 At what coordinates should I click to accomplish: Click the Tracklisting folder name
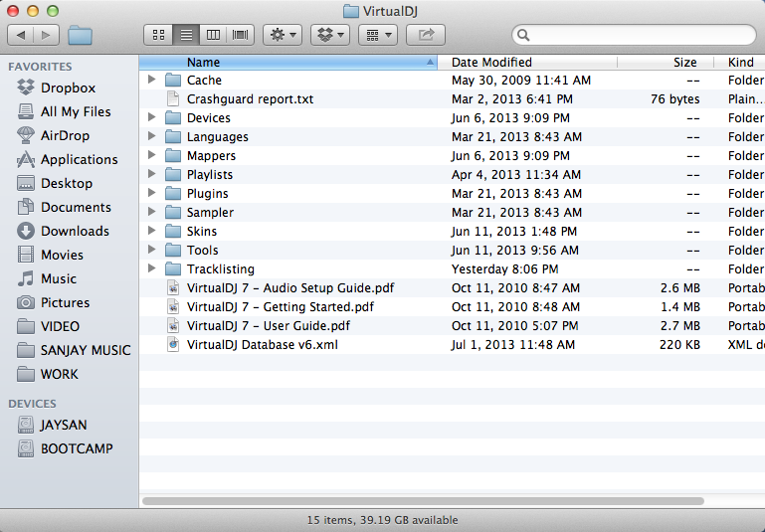tap(221, 269)
